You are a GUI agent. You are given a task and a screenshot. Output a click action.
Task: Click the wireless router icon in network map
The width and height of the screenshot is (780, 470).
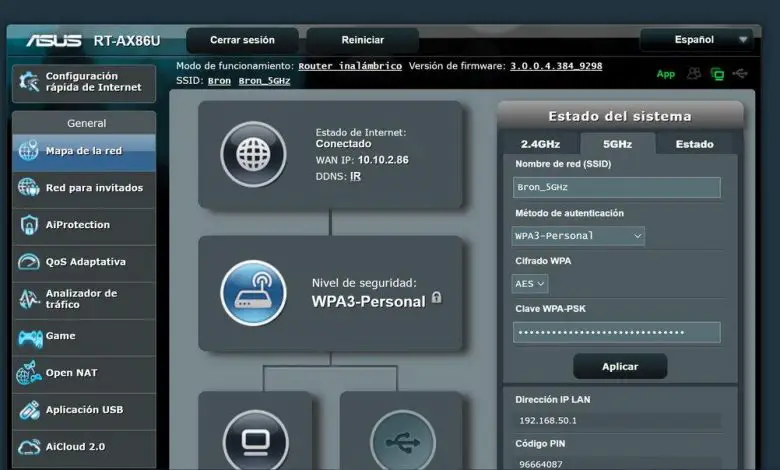(253, 292)
